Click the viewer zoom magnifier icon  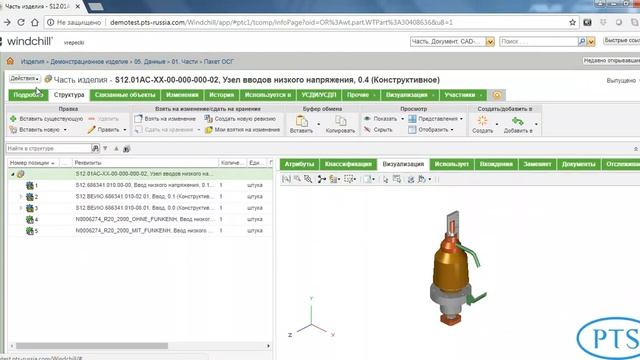click(297, 179)
